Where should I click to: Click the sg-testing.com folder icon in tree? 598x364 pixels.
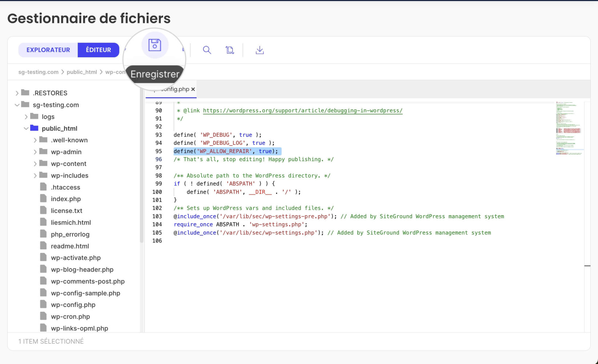tap(25, 105)
